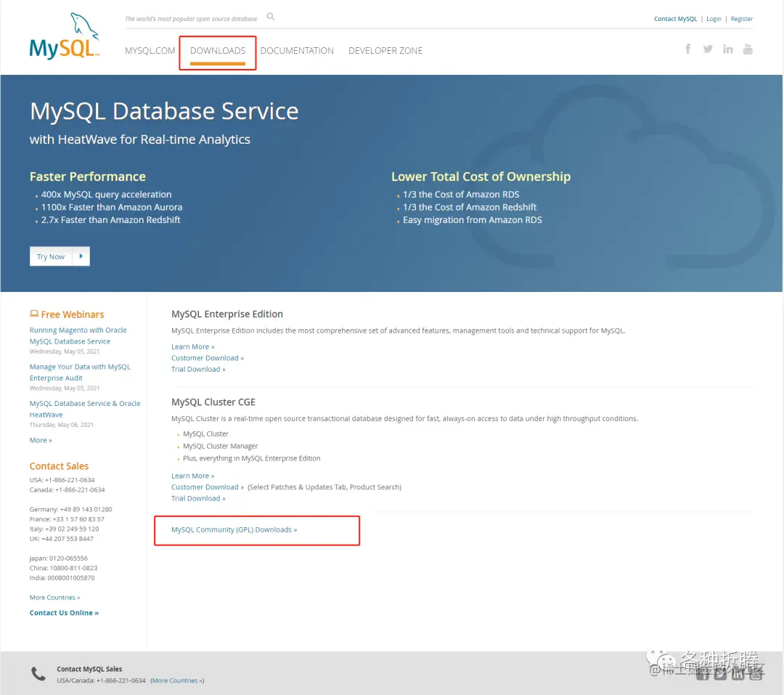784x695 pixels.
Task: Click Customer Download under Enterprise Edition
Action: (x=208, y=358)
